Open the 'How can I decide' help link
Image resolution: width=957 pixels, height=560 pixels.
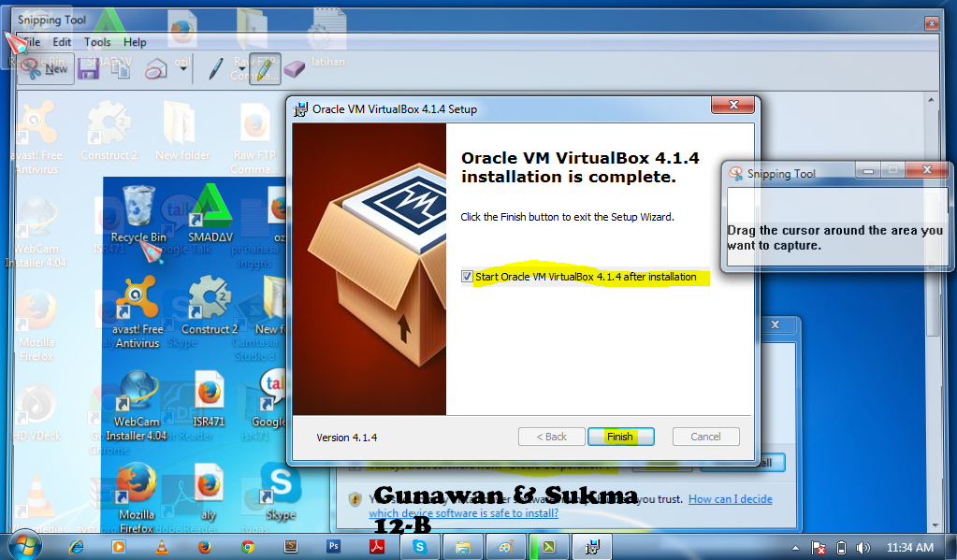(x=730, y=498)
